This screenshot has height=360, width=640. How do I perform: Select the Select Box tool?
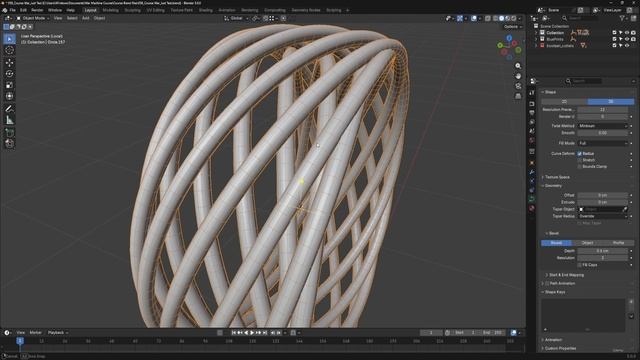coord(9,39)
